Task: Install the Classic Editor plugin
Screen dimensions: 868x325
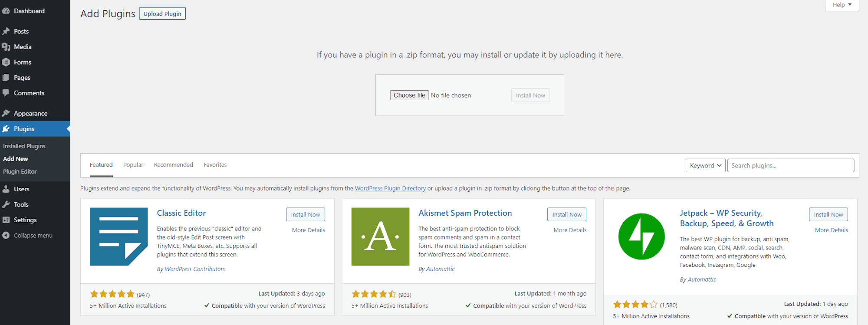Action: 306,214
